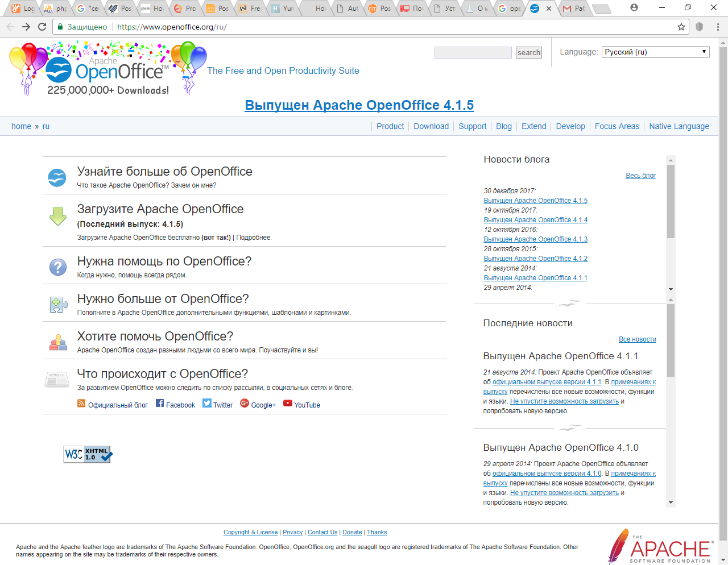Click the Google+ icon

[x=245, y=403]
